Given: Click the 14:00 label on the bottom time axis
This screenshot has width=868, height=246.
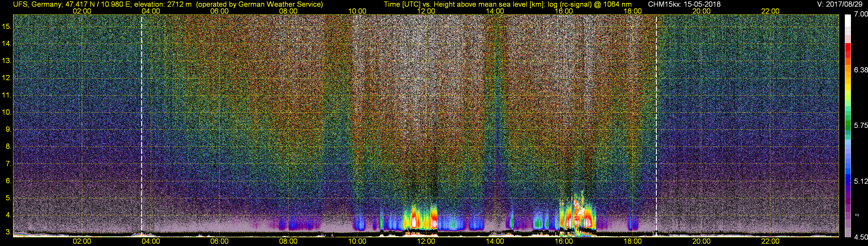Looking at the screenshot, I should point(495,241).
